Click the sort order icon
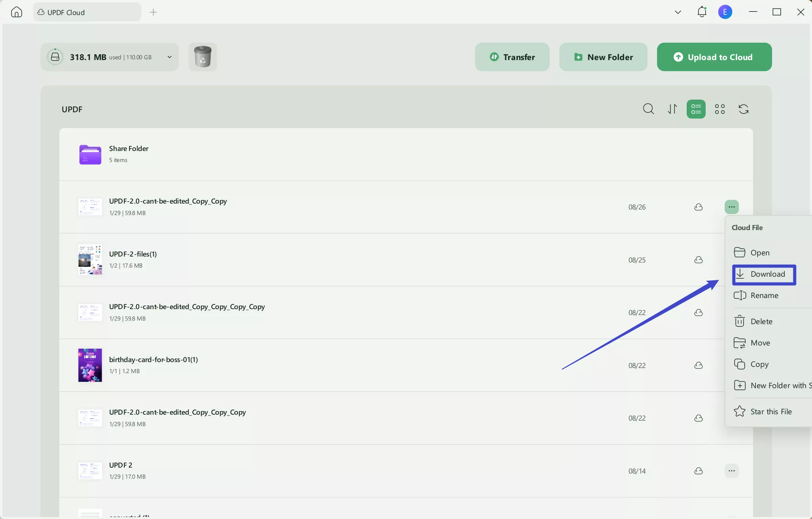Image resolution: width=812 pixels, height=519 pixels. tap(672, 109)
